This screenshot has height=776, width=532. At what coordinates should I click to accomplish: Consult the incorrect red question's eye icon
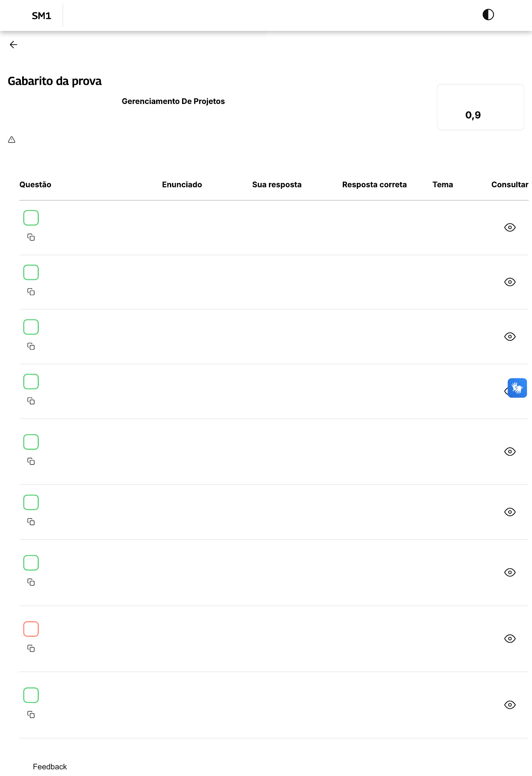[x=509, y=639]
